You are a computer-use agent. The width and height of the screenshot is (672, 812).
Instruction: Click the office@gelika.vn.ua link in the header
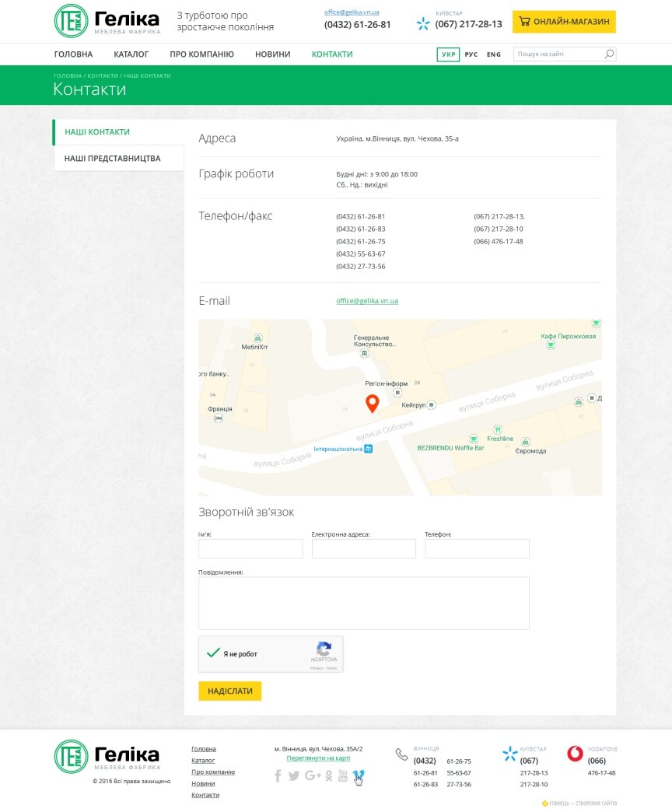pos(352,12)
